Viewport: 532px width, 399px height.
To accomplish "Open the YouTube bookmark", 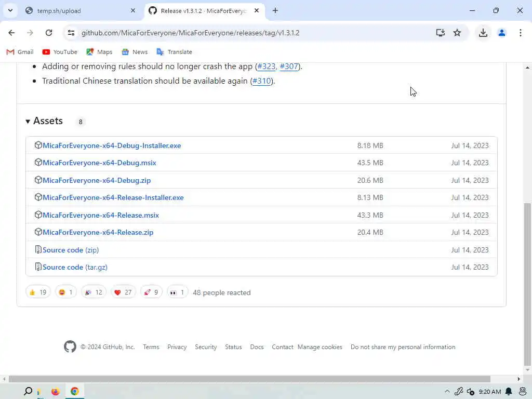I will coord(60,52).
